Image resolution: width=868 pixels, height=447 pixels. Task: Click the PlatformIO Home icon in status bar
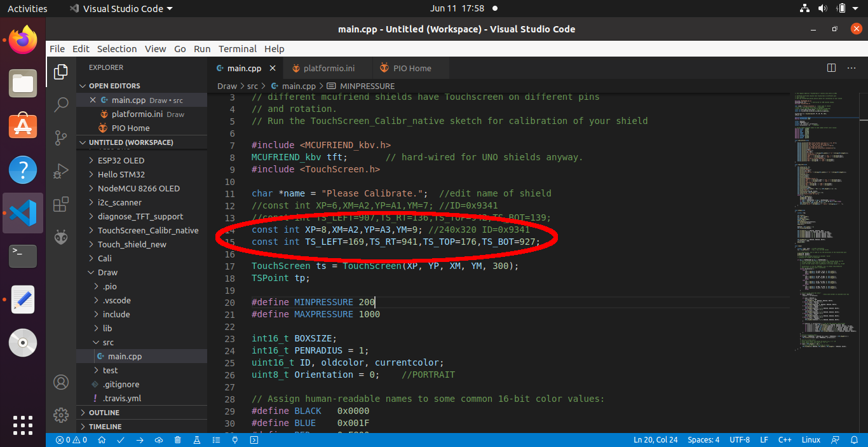pyautogui.click(x=102, y=440)
